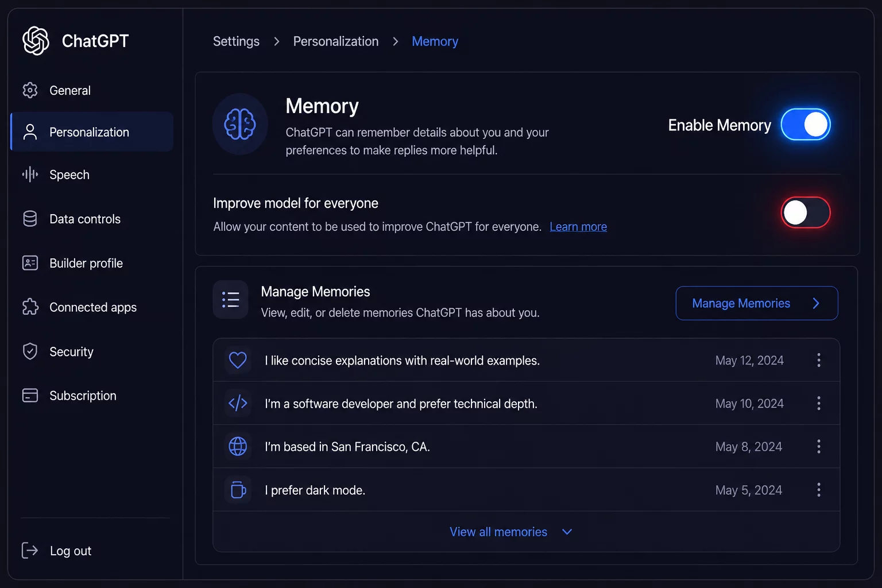882x588 pixels.
Task: Go to Speech settings
Action: [x=92, y=174]
